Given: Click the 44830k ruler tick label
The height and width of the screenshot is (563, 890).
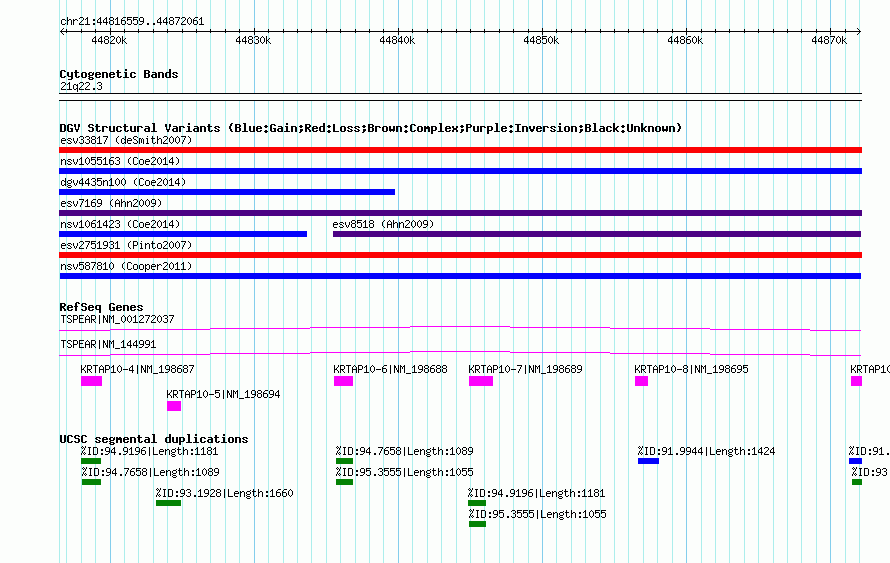Looking at the screenshot, I should pos(253,40).
